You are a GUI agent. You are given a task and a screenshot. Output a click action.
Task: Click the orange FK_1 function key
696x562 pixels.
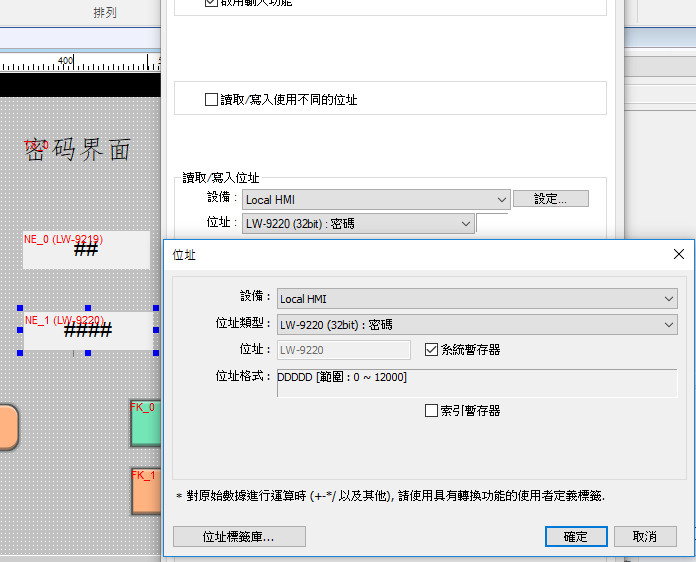146,491
